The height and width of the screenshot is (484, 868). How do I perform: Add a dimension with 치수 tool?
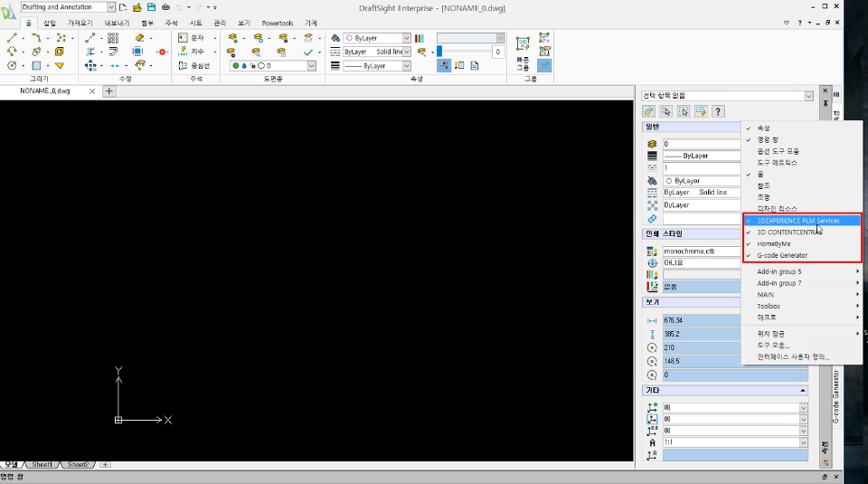(x=192, y=52)
